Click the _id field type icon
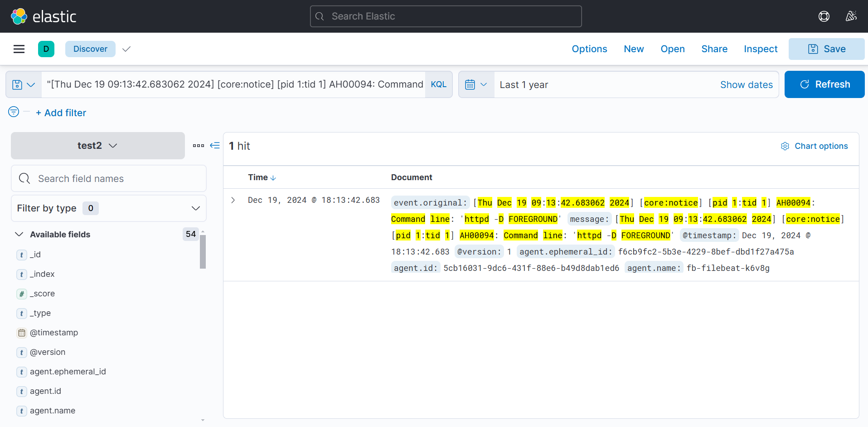The width and height of the screenshot is (868, 427). pyautogui.click(x=21, y=255)
